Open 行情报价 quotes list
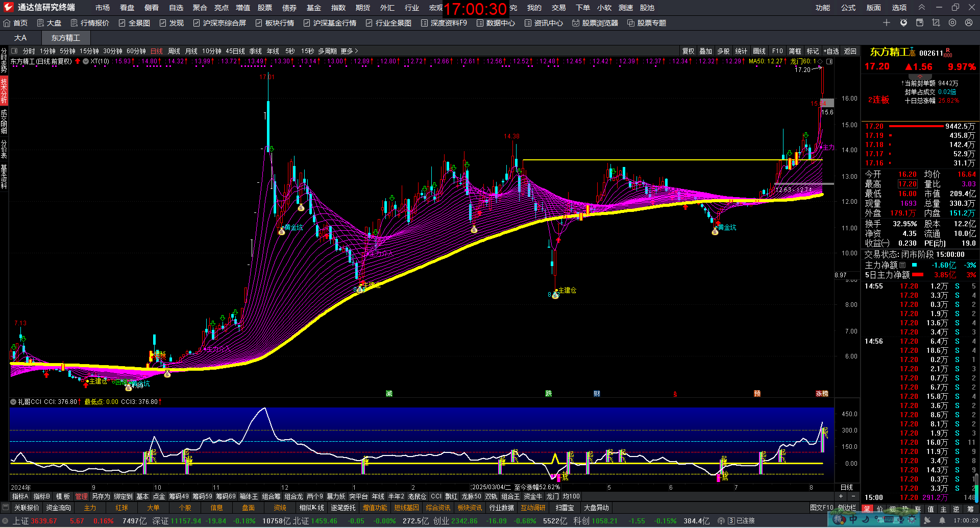 click(90, 23)
